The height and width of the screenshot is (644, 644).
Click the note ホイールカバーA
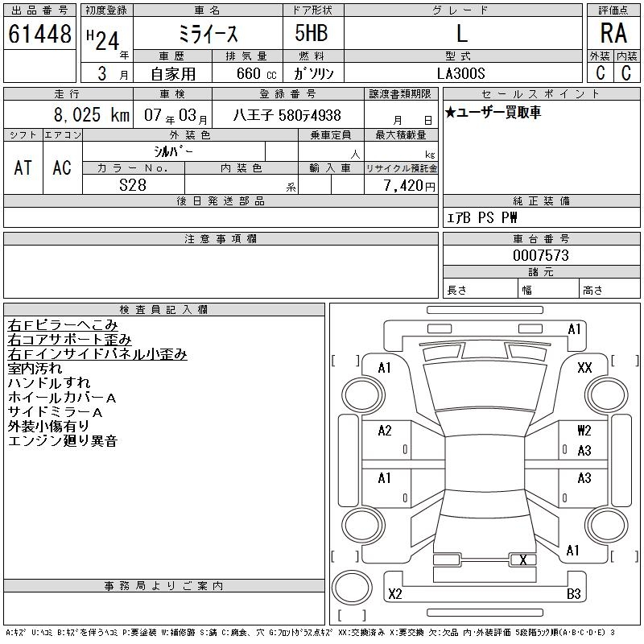click(62, 398)
